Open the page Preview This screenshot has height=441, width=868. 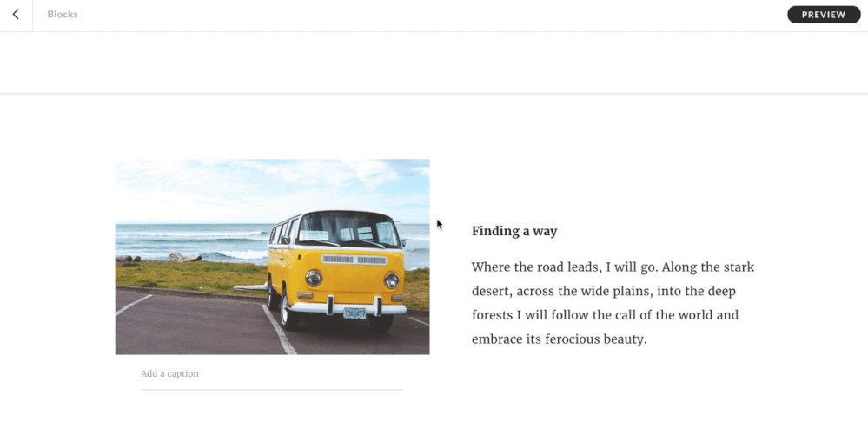823,15
